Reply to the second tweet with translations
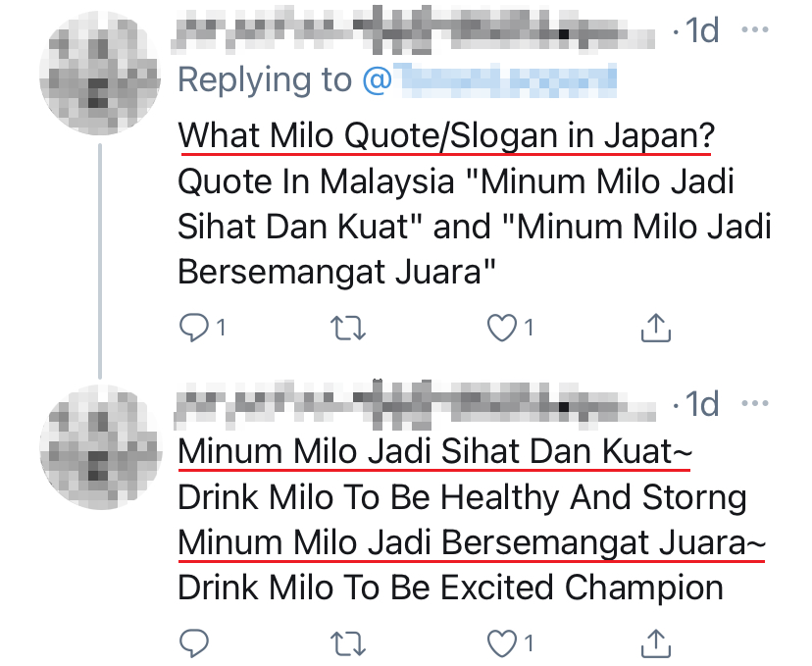The width and height of the screenshot is (812, 666). click(194, 643)
